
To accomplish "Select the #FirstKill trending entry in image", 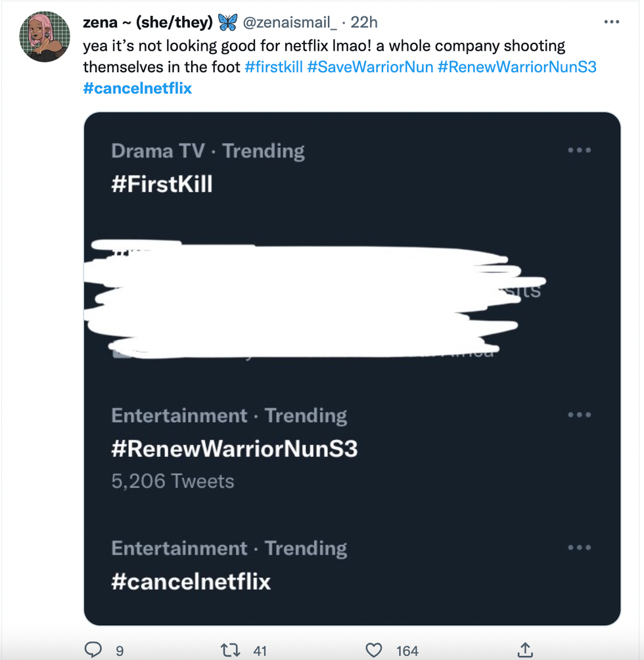I will [x=162, y=184].
